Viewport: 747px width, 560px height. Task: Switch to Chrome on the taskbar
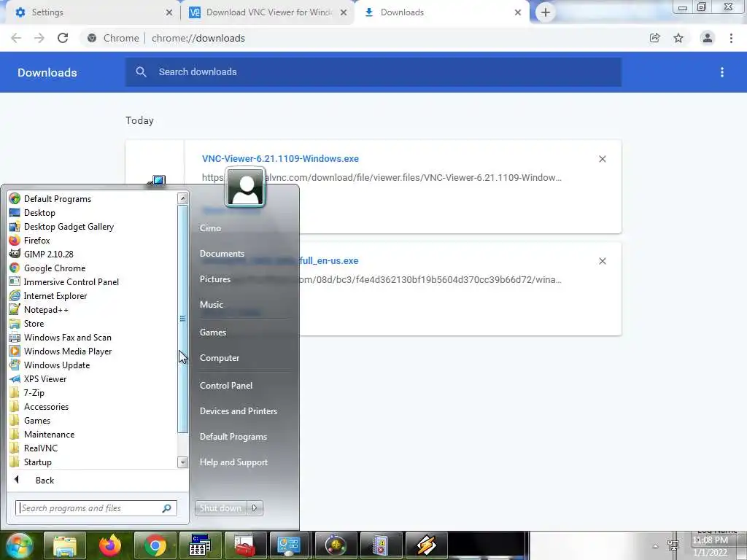(155, 545)
